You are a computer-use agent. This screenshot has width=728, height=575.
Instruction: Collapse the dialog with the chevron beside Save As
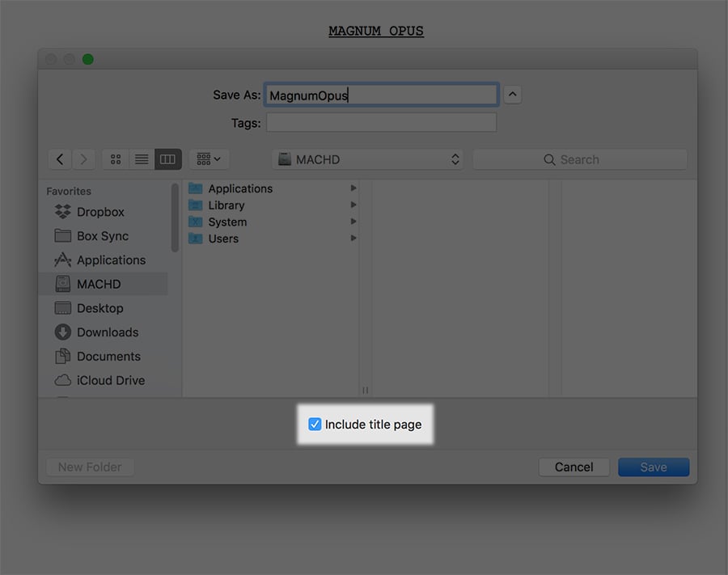pyautogui.click(x=512, y=95)
